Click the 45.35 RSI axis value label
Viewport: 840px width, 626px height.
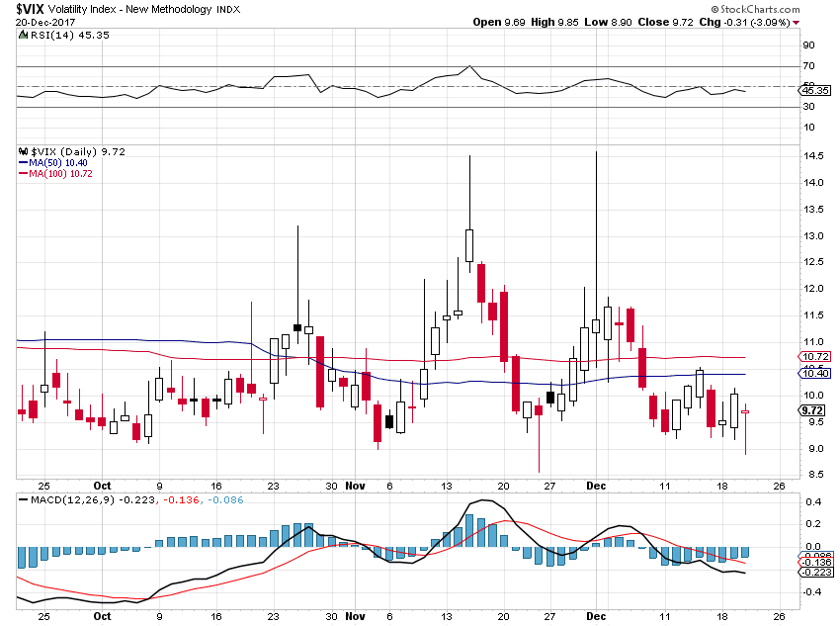point(815,91)
